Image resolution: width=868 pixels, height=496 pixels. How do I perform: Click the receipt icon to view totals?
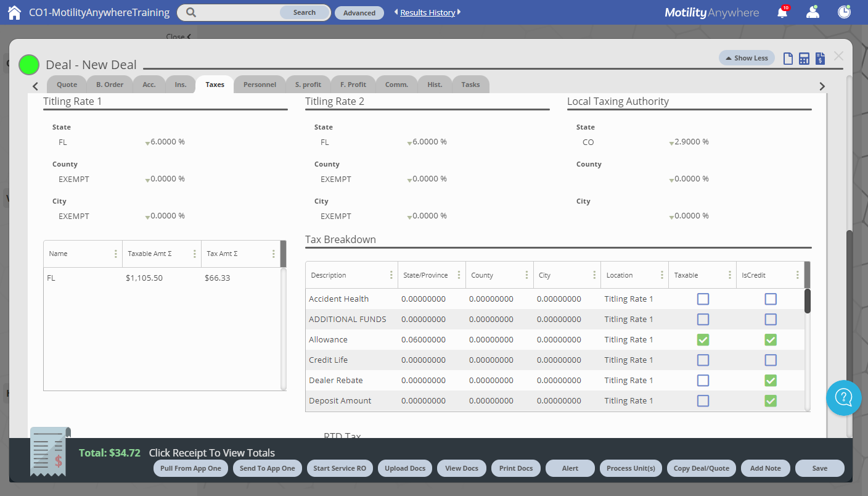click(x=51, y=452)
